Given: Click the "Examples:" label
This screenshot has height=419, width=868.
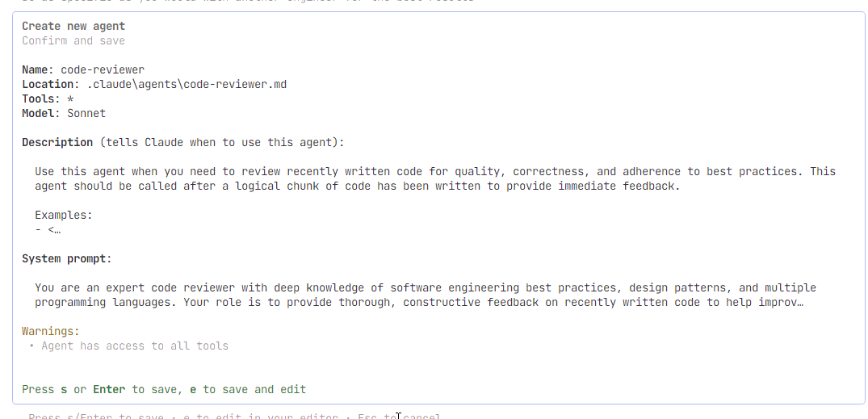Looking at the screenshot, I should 64,215.
